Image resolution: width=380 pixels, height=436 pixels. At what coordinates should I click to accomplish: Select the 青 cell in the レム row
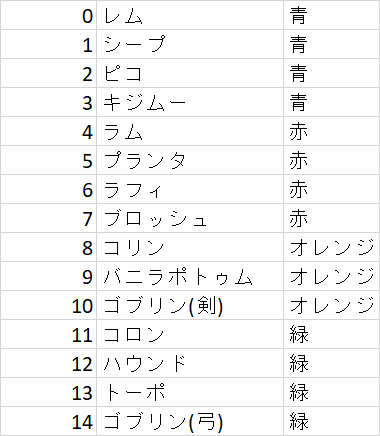coord(332,15)
